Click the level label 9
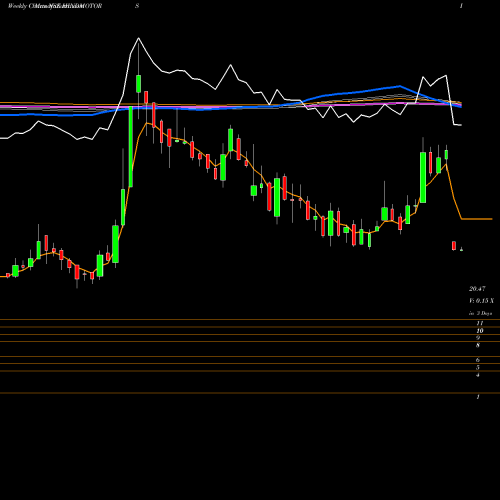The height and width of the screenshot is (500, 500). 478,338
